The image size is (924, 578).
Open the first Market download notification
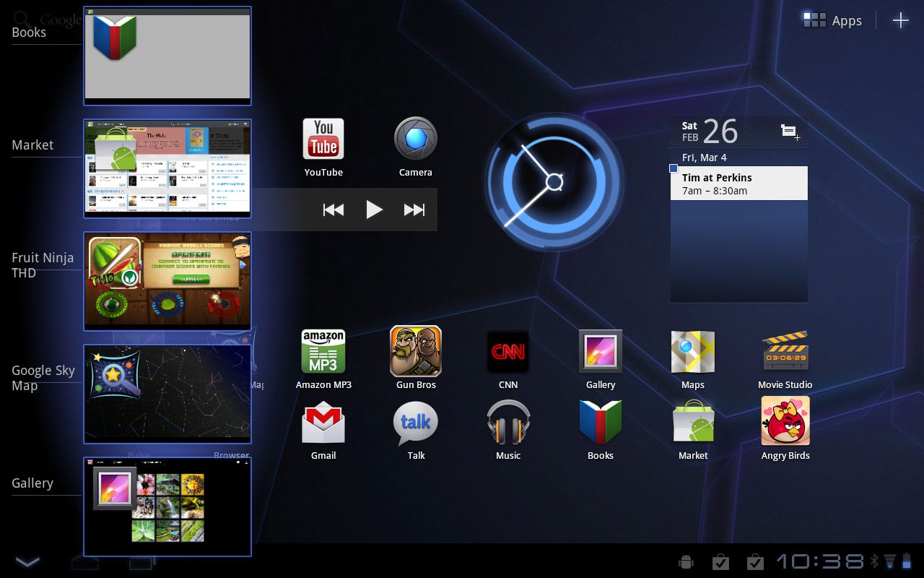720,561
